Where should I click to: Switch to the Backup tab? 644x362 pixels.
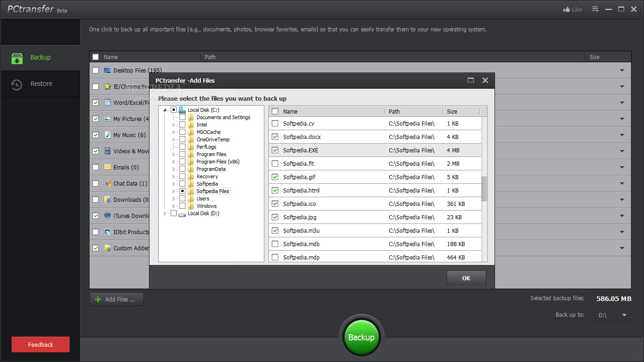click(x=40, y=58)
